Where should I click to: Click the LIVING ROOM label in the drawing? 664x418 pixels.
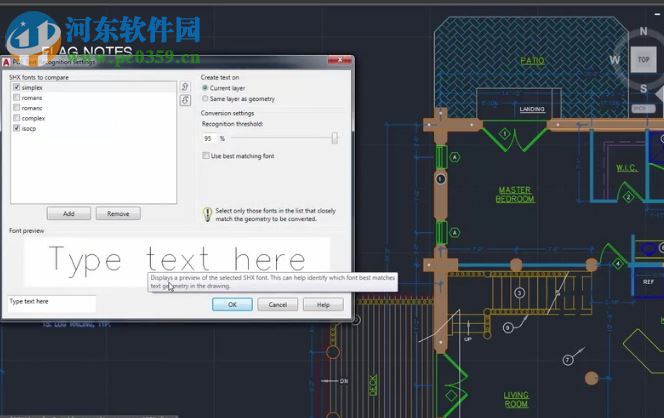[516, 399]
